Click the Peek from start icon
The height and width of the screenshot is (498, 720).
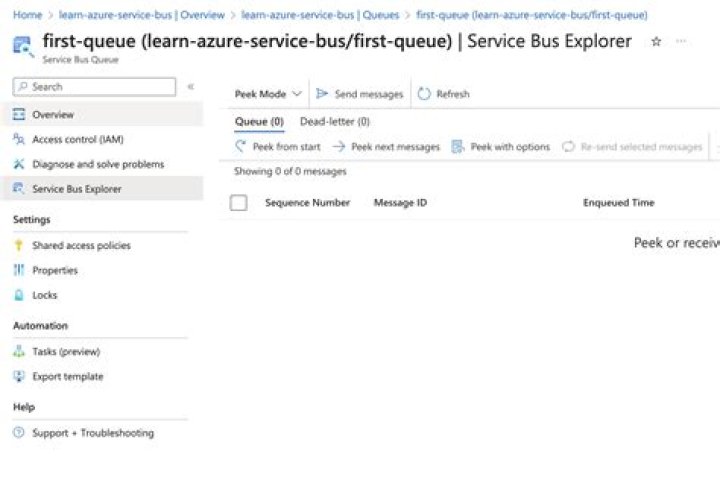click(240, 146)
